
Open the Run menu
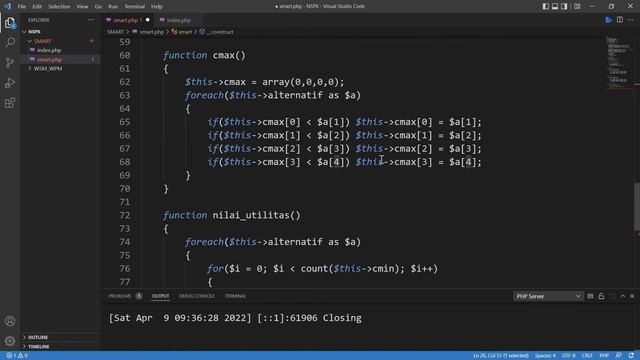113,7
